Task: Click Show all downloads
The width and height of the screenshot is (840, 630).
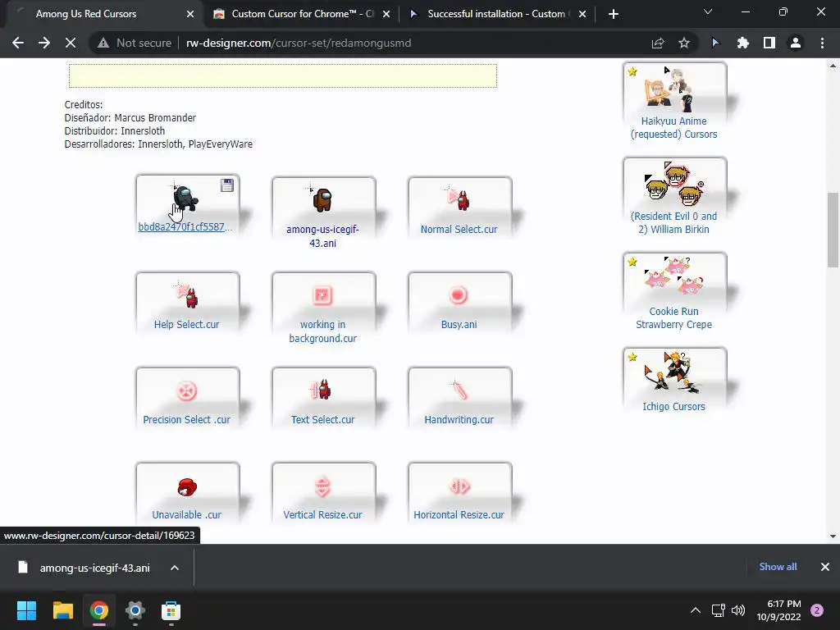Action: [x=778, y=567]
